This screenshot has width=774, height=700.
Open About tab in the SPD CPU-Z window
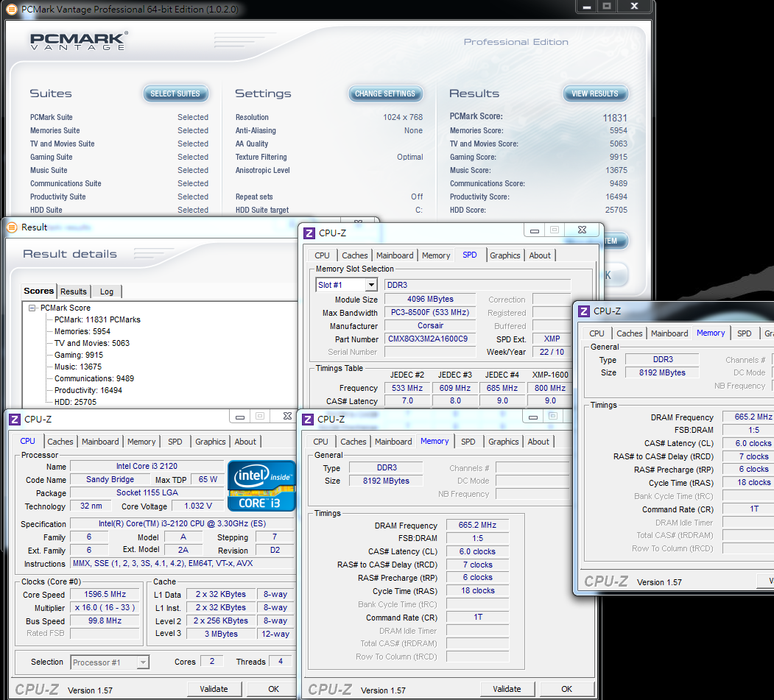coord(540,255)
